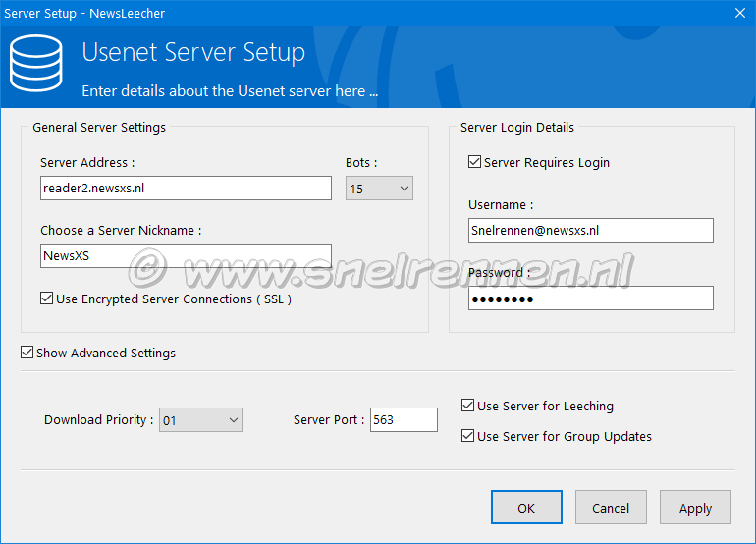Click the Bots label
This screenshot has height=544, width=756.
coord(361,163)
